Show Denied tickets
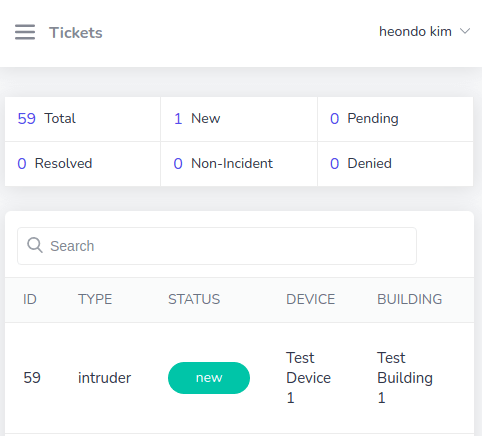Image resolution: width=482 pixels, height=436 pixels. (x=395, y=164)
